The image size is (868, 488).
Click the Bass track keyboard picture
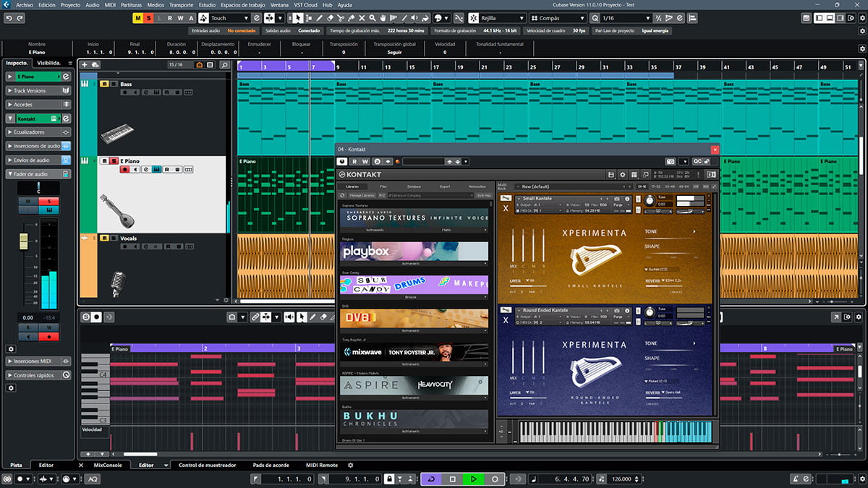117,135
